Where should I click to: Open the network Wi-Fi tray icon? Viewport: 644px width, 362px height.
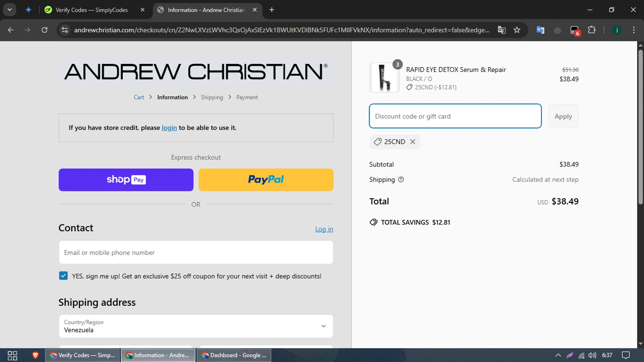click(x=581, y=355)
